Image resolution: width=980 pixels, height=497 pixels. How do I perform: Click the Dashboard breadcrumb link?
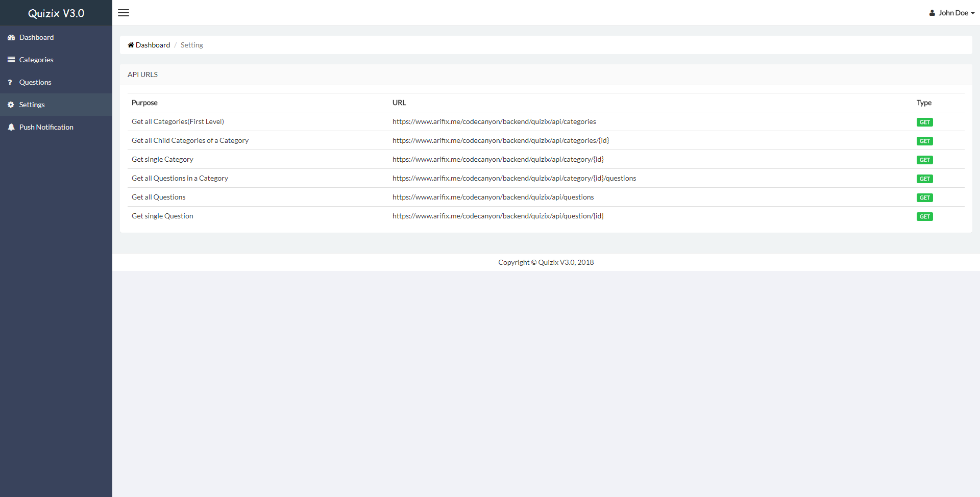[153, 45]
